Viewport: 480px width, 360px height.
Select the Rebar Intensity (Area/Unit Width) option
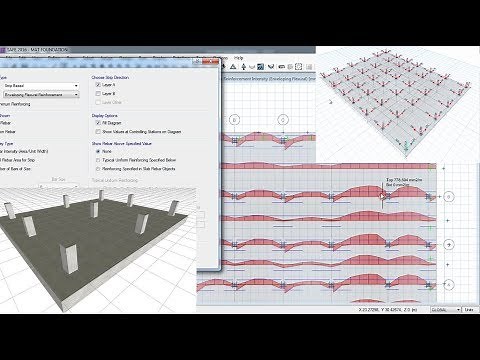tap(24, 151)
